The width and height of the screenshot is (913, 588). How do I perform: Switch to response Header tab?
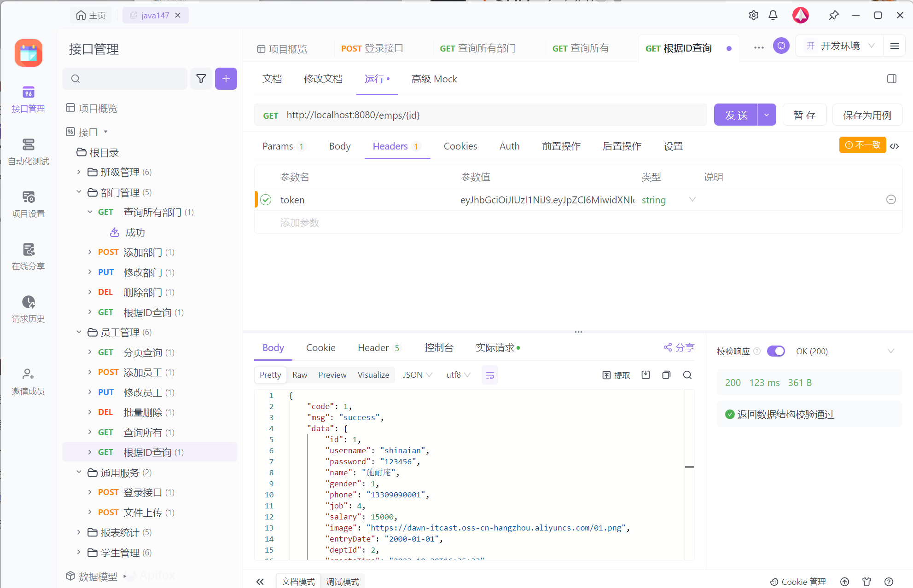click(379, 348)
